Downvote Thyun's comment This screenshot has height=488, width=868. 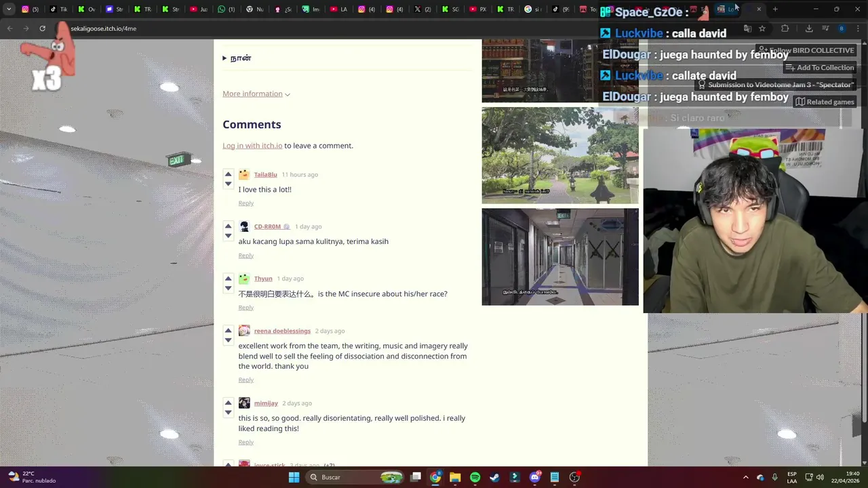coord(228,288)
